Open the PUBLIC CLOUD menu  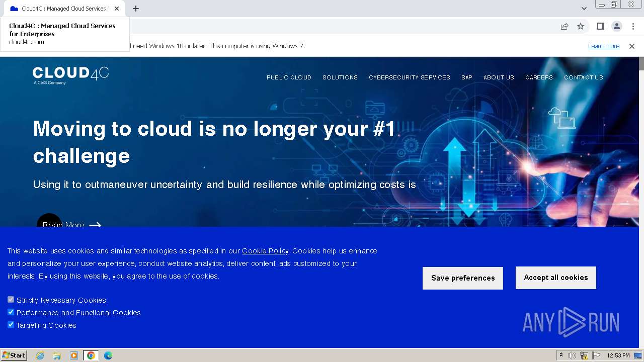coord(289,77)
